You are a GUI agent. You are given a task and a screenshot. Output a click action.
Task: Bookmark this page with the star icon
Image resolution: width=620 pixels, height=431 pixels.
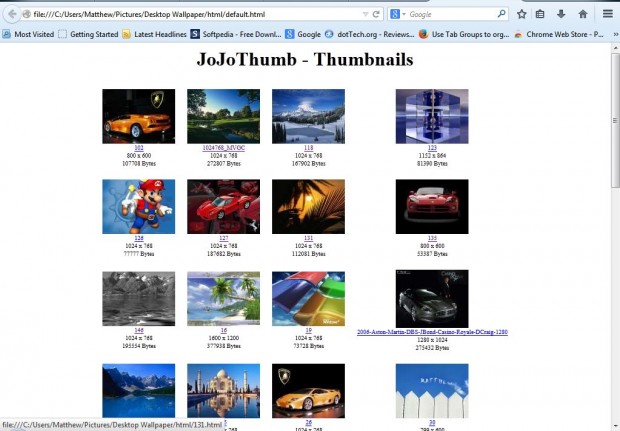pos(522,14)
